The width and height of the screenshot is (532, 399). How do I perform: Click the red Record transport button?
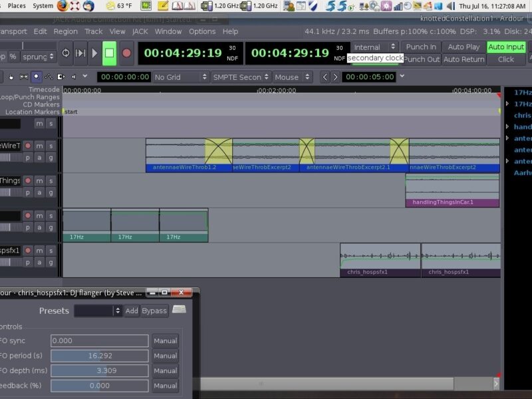click(x=126, y=53)
